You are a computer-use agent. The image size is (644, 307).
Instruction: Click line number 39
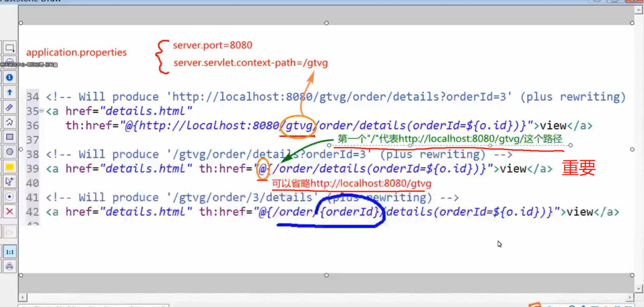pos(33,169)
